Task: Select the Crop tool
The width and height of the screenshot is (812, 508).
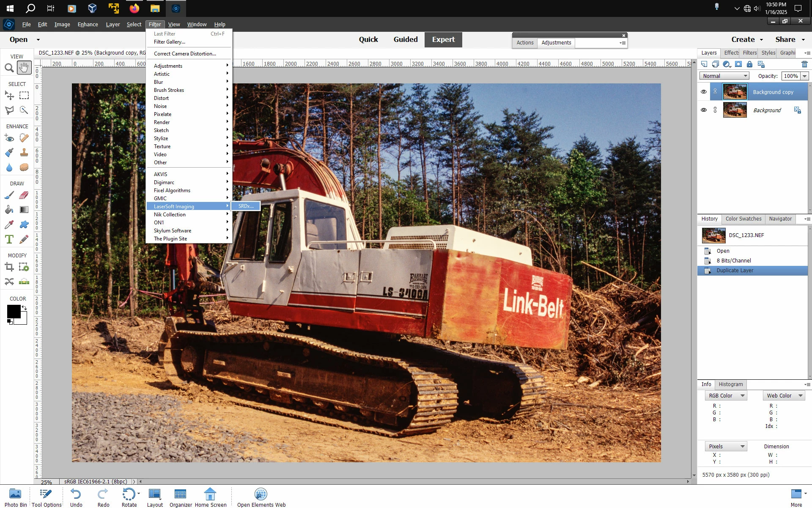Action: (x=9, y=267)
